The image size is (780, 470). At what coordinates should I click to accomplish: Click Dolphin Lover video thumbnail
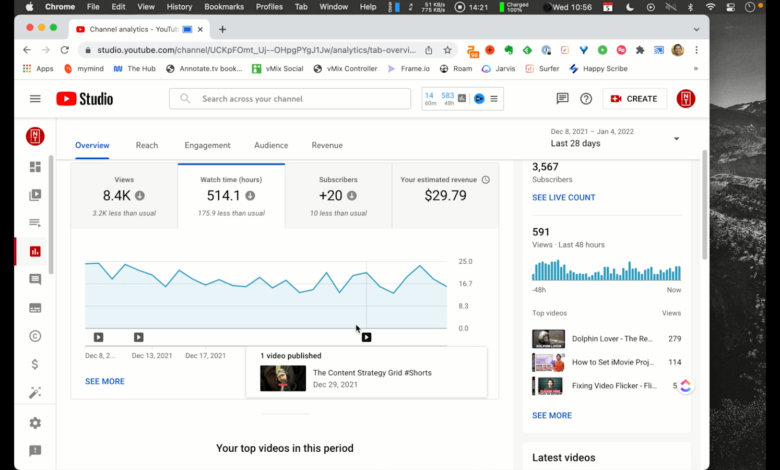(548, 339)
